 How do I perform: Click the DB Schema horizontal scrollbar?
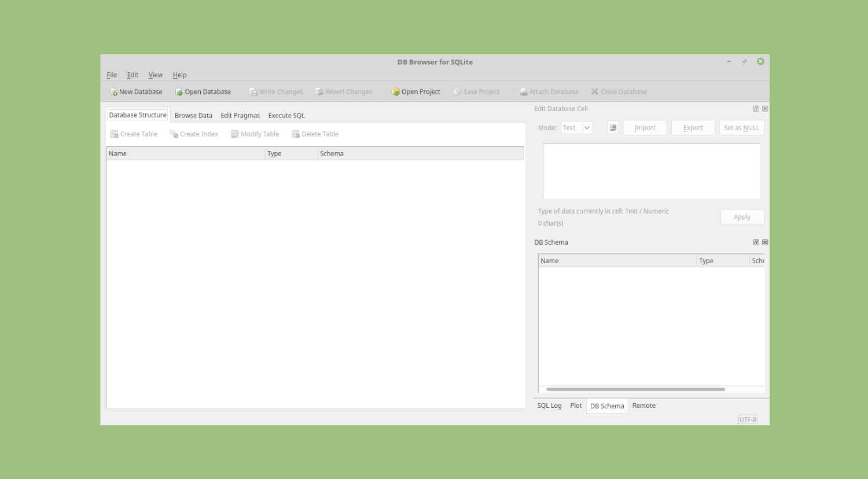[x=635, y=389]
